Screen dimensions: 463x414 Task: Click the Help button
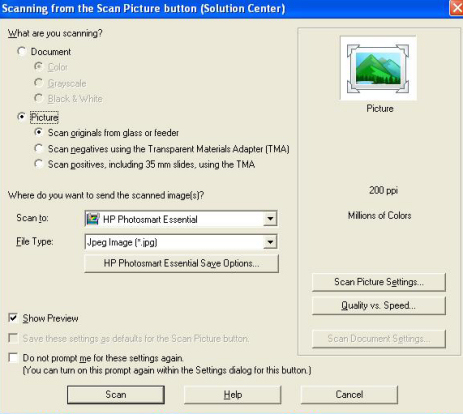(x=233, y=395)
